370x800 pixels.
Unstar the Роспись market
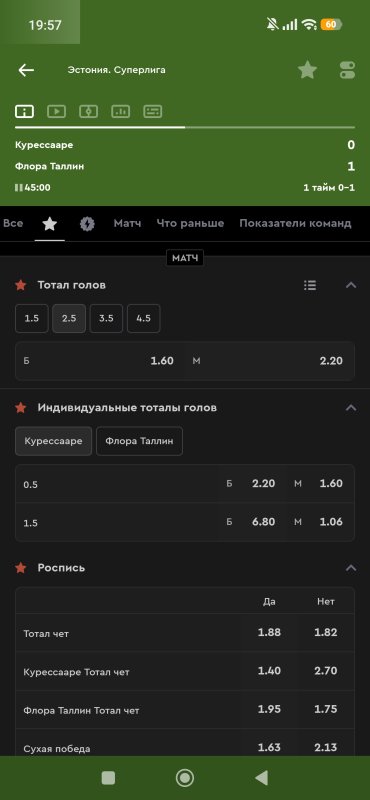(20, 568)
